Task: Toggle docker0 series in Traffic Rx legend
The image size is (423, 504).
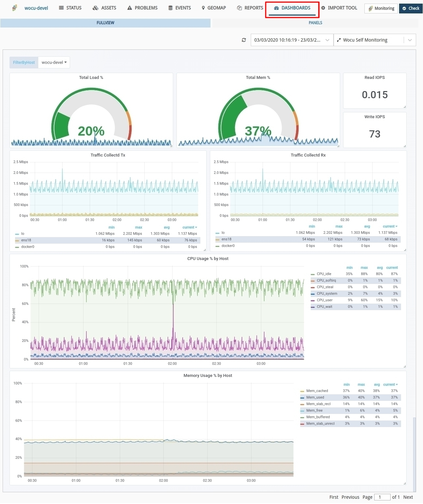Action: tap(228, 246)
